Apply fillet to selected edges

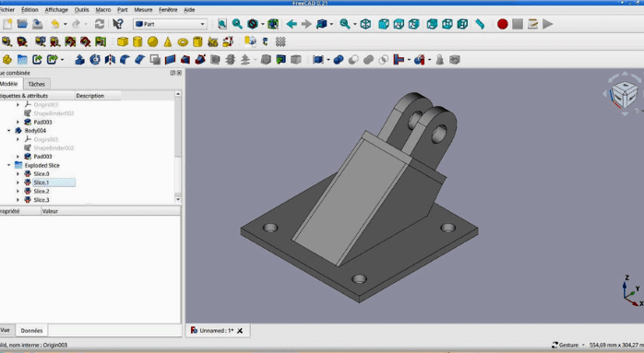click(x=125, y=60)
